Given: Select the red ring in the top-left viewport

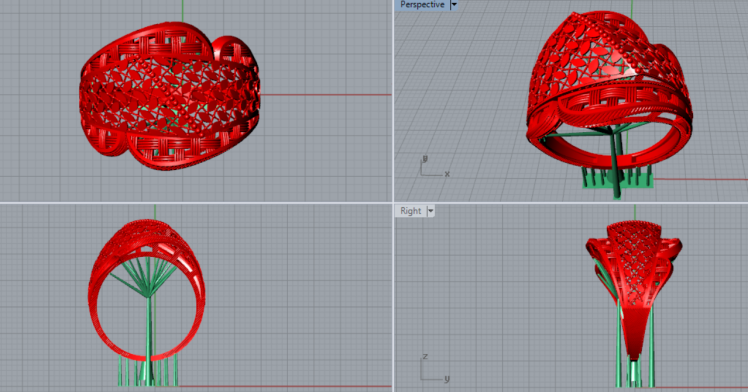Looking at the screenshot, I should coord(170,95).
